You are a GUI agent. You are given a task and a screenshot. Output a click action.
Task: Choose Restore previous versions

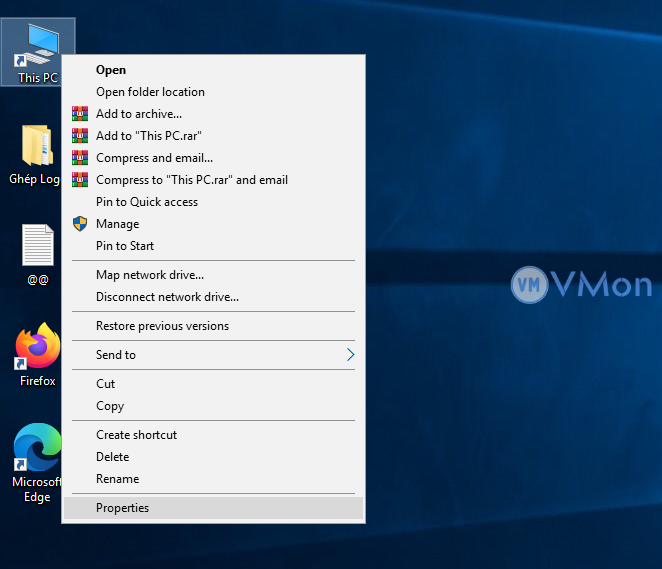click(162, 326)
